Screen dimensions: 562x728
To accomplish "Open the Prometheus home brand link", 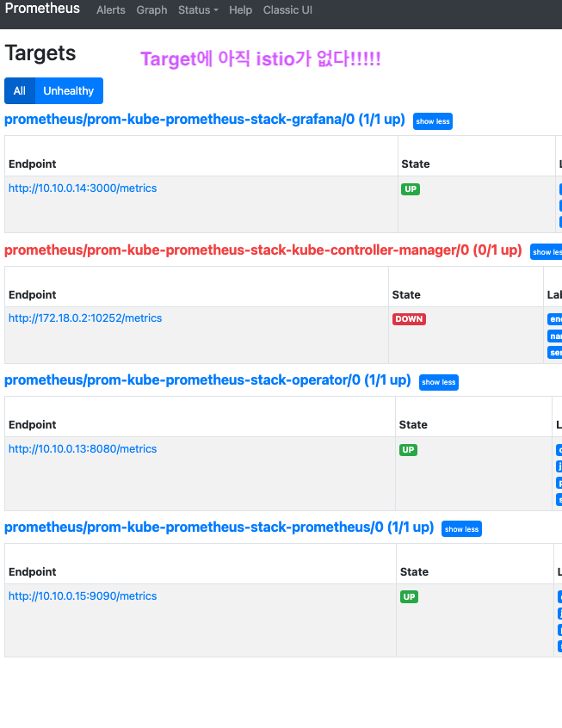I will click(x=42, y=9).
